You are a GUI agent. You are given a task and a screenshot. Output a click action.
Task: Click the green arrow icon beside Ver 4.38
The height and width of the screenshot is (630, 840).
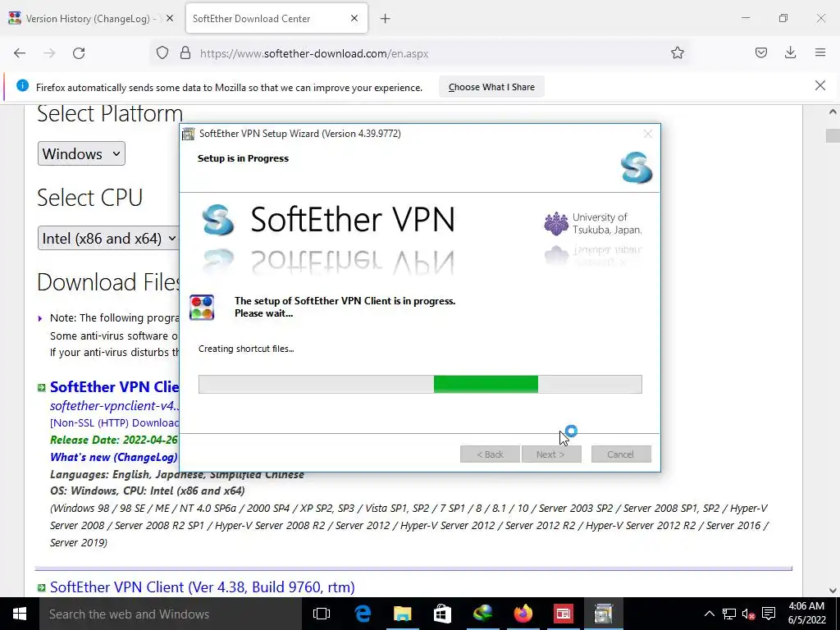pos(41,587)
